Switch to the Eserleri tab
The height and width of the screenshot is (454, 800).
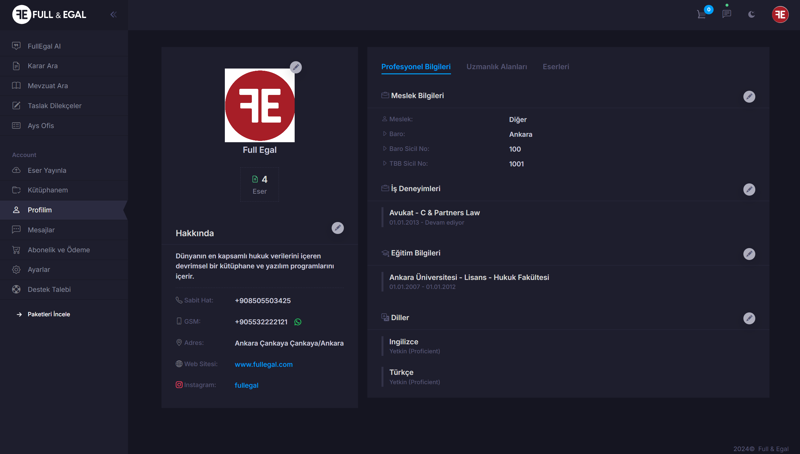click(556, 67)
